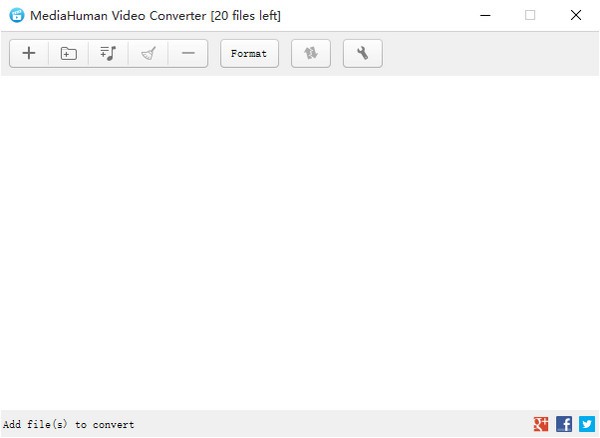The width and height of the screenshot is (600, 438).
Task: Import from music playlist icon
Action: pos(108,54)
